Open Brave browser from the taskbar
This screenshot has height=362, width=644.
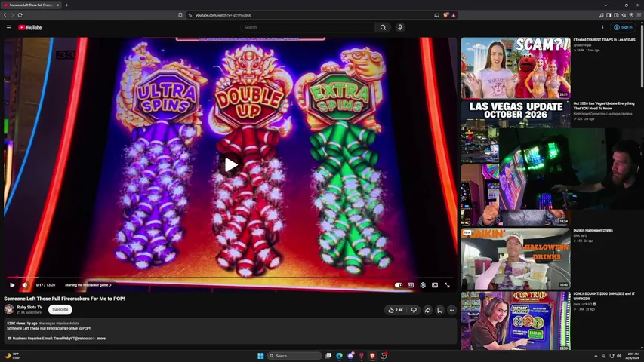(372, 356)
